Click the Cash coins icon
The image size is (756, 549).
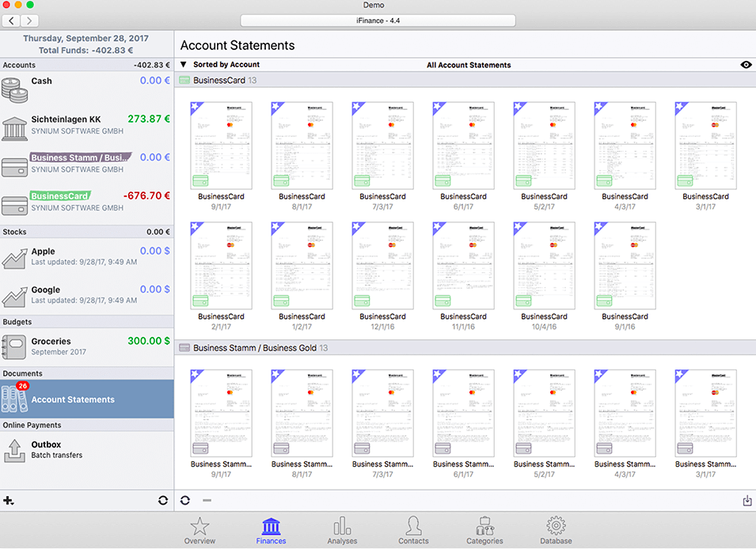pyautogui.click(x=14, y=90)
